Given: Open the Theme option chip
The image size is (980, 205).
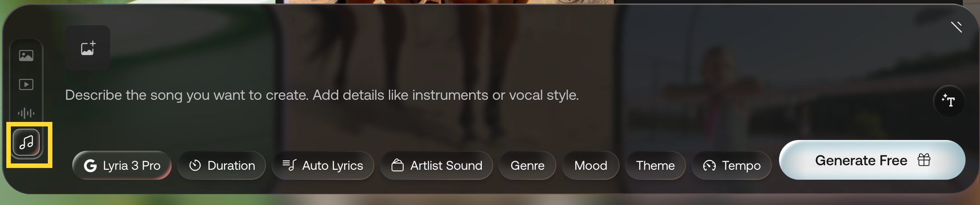Looking at the screenshot, I should point(655,166).
